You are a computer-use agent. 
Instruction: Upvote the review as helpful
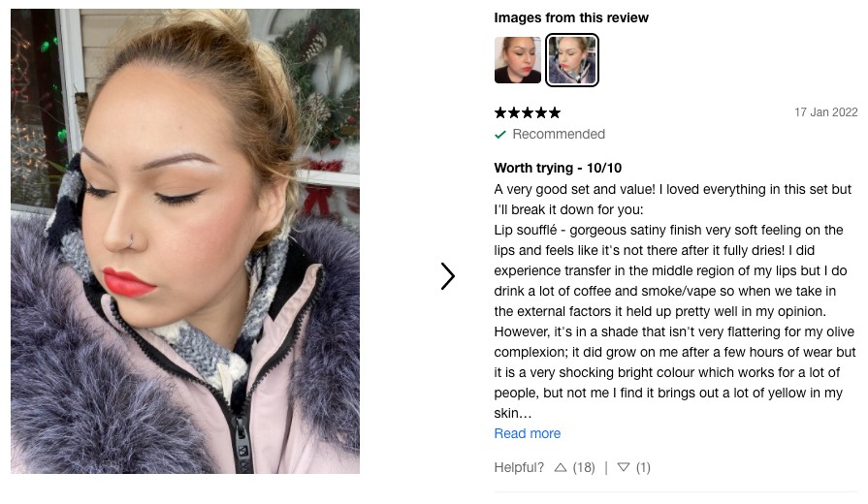pyautogui.click(x=561, y=467)
